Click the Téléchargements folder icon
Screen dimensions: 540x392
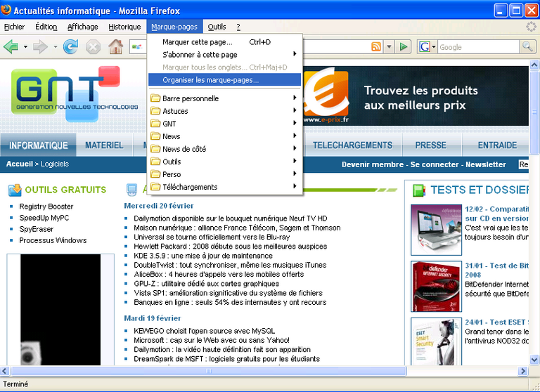[x=155, y=187]
